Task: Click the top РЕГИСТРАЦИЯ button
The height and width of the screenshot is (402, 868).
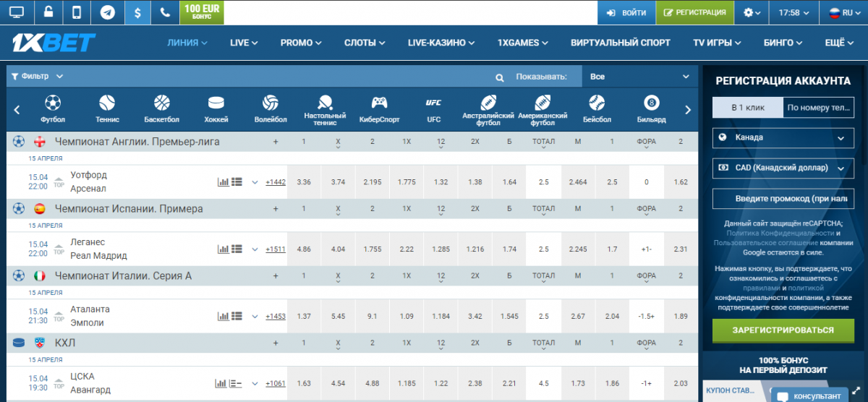Action: click(x=694, y=12)
